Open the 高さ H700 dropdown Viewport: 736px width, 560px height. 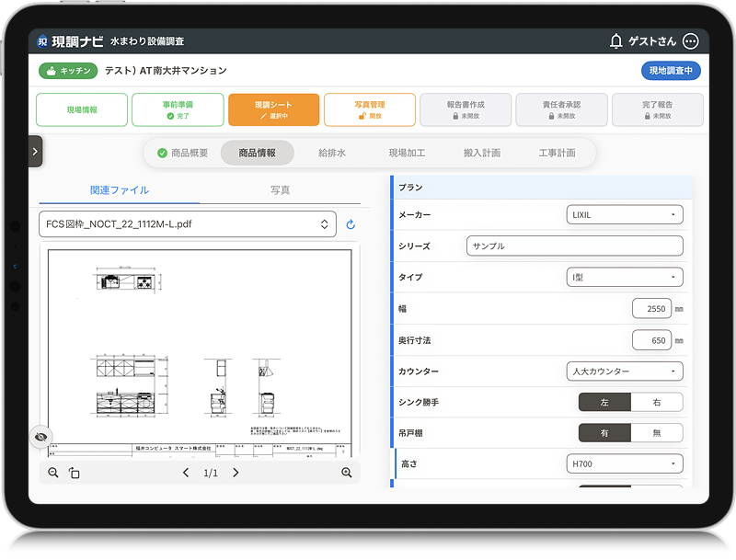point(625,463)
